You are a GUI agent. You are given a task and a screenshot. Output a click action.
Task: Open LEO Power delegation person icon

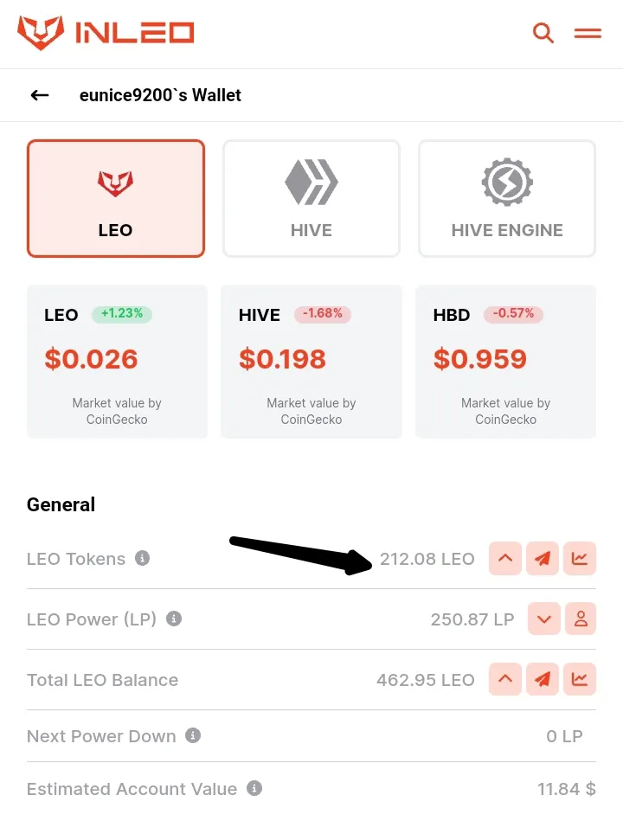581,619
